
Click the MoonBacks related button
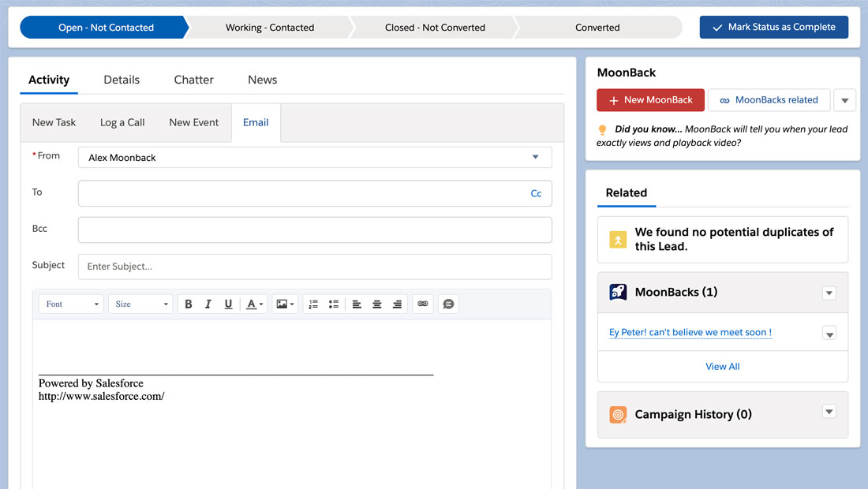(x=769, y=100)
